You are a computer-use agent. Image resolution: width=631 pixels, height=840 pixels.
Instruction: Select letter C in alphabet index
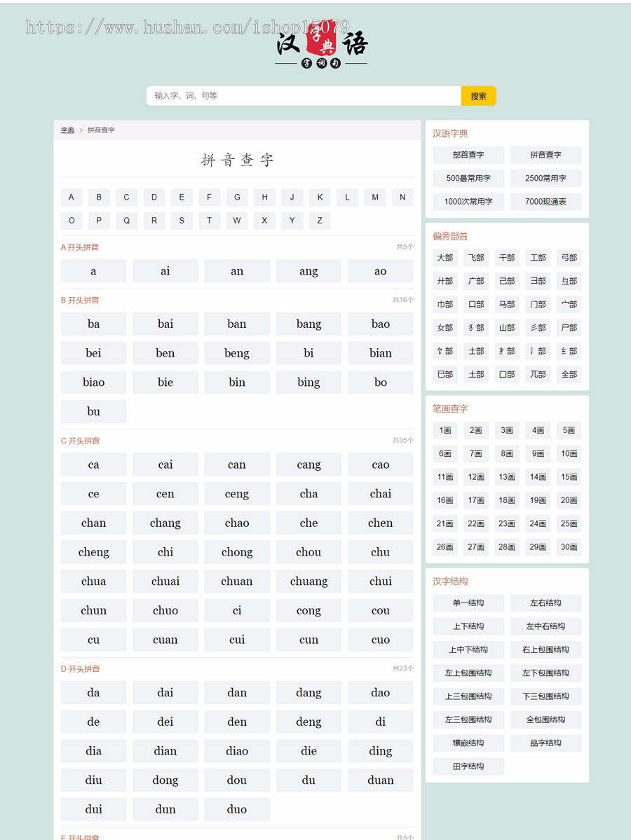point(126,197)
